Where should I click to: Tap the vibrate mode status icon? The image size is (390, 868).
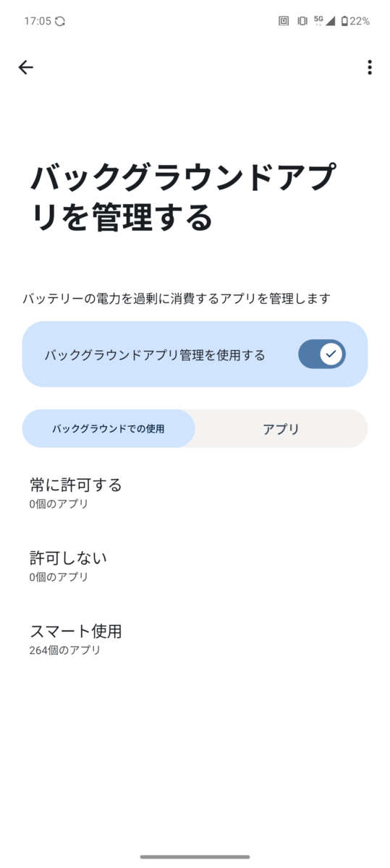coord(302,21)
